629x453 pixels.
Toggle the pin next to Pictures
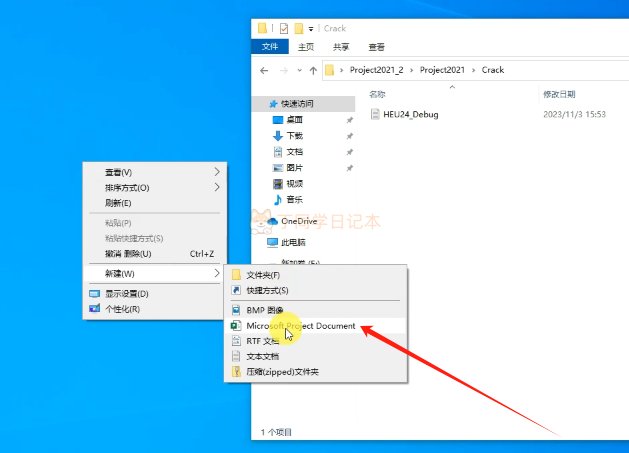pyautogui.click(x=349, y=168)
